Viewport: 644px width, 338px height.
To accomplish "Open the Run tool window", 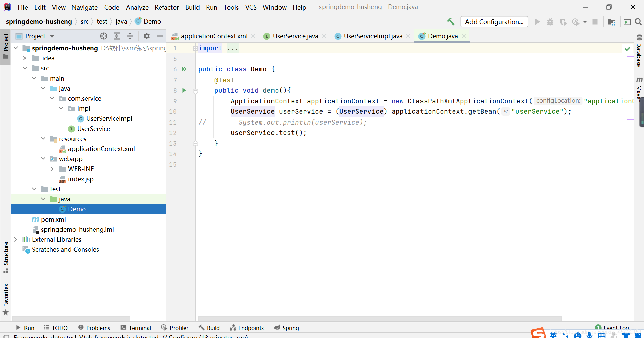I will click(x=25, y=328).
